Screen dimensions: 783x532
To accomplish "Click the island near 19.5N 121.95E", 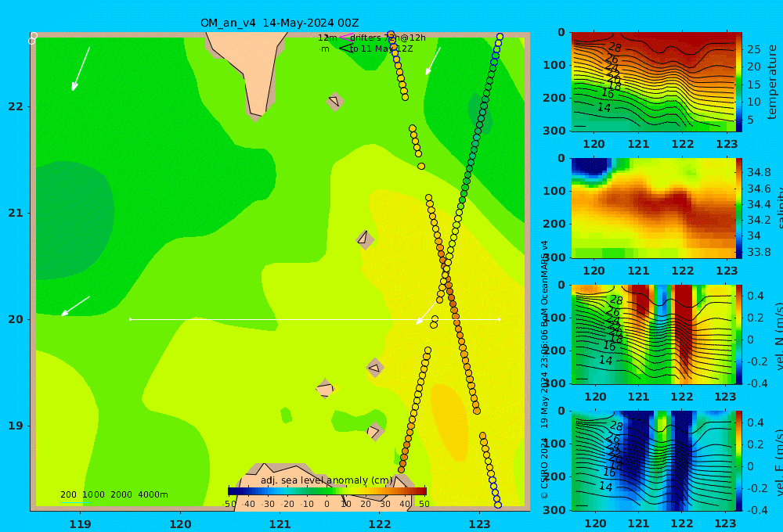I will (x=375, y=368).
